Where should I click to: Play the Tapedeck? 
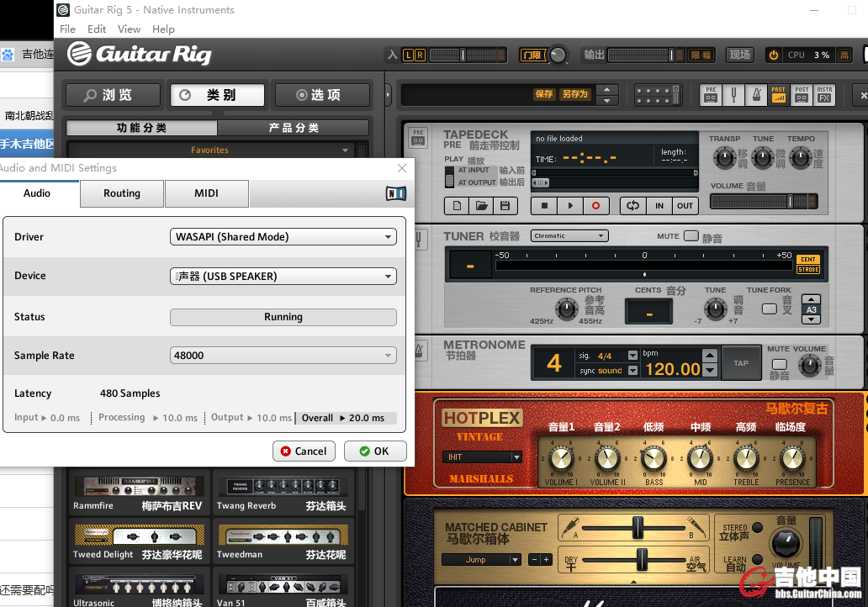coord(570,206)
